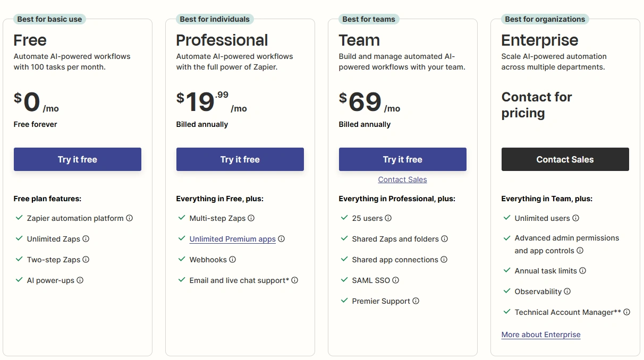Image resolution: width=644 pixels, height=360 pixels.
Task: Open info icon beside Webhooks
Action: coord(233,260)
